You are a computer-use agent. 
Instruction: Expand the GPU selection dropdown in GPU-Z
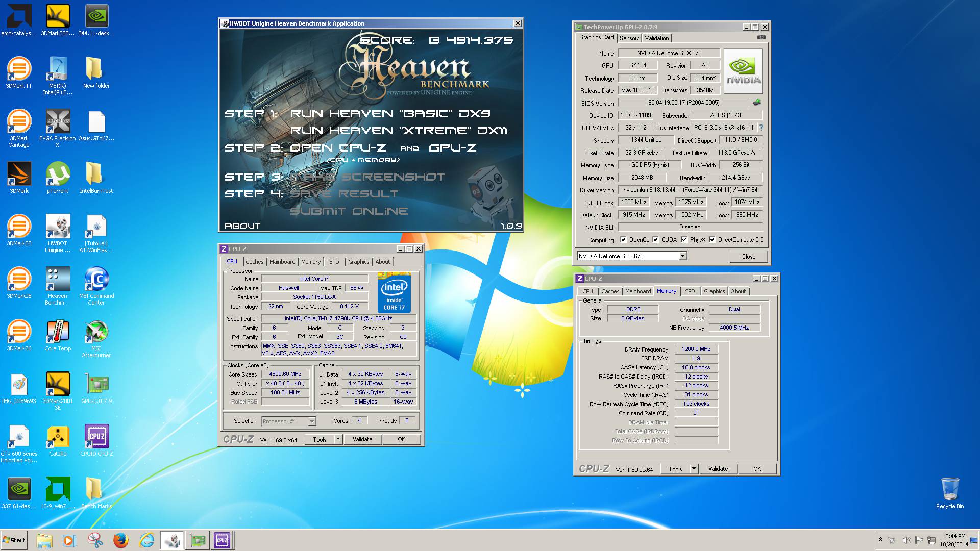click(x=682, y=256)
